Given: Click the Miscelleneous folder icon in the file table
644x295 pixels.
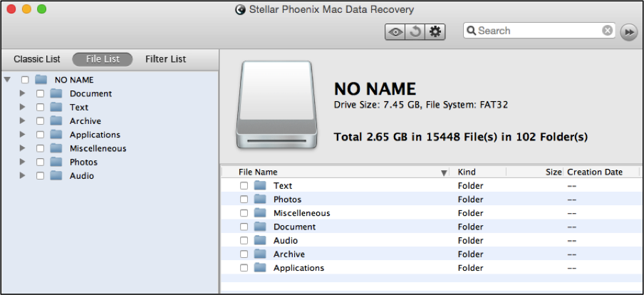Looking at the screenshot, I should (260, 213).
